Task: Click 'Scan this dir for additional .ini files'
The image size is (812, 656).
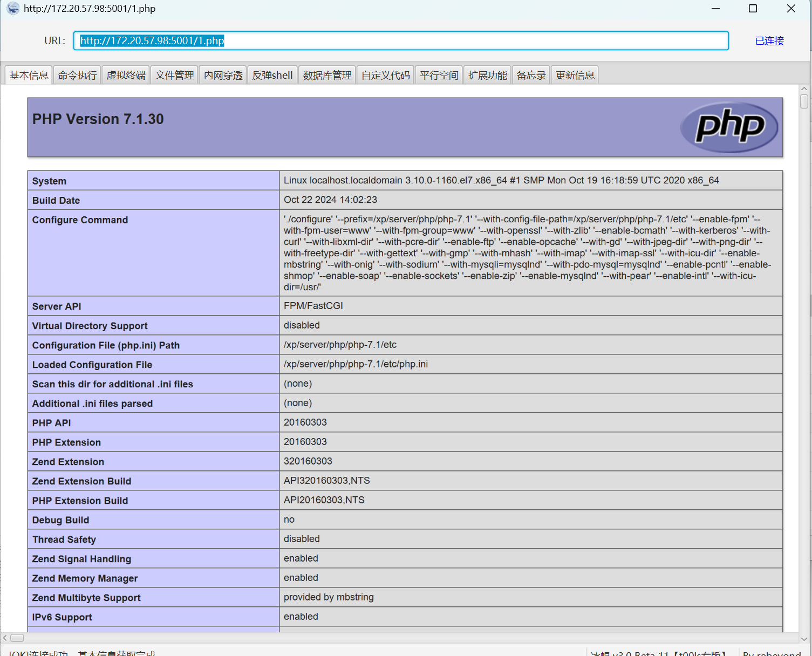Action: (x=113, y=384)
